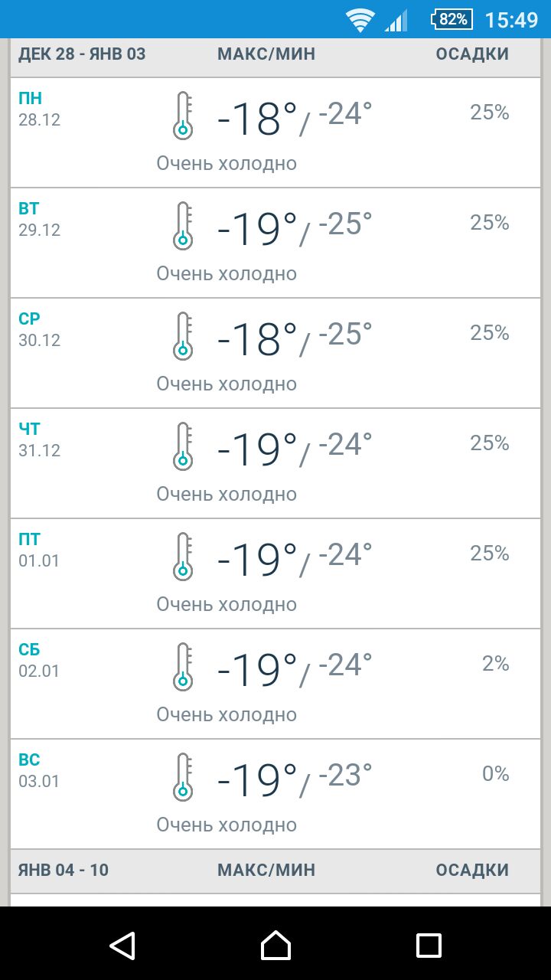Select the ЯНВ 04 - 10 week header
551x980 pixels.
64,870
